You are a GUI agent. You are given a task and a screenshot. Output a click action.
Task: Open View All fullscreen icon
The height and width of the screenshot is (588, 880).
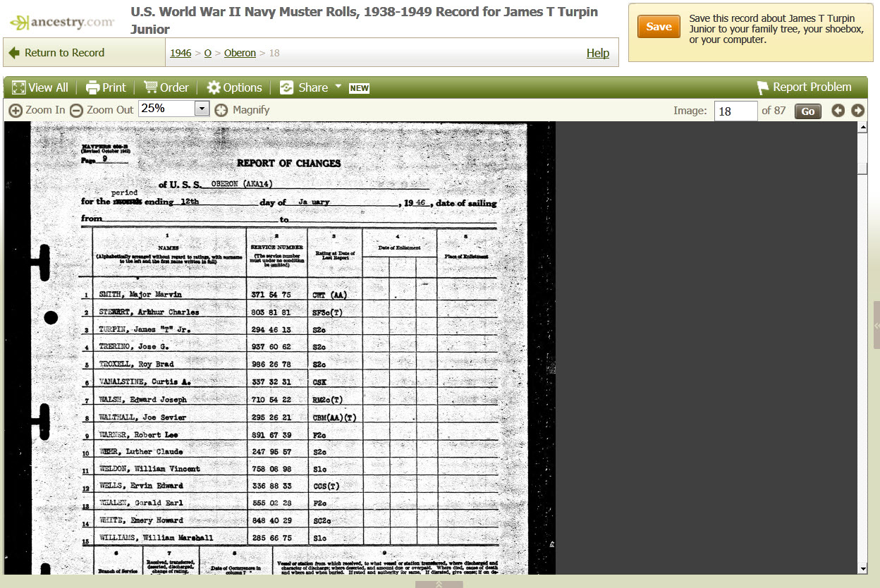[x=19, y=87]
